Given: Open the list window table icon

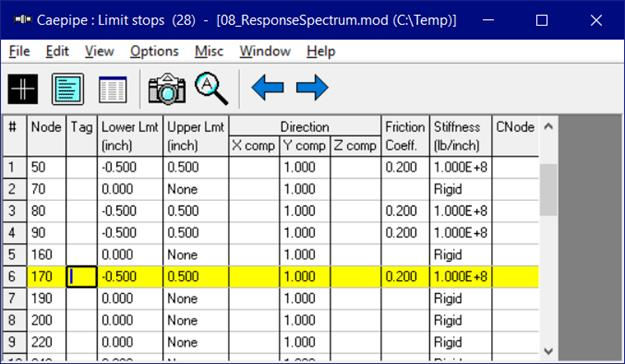Looking at the screenshot, I should click(113, 89).
